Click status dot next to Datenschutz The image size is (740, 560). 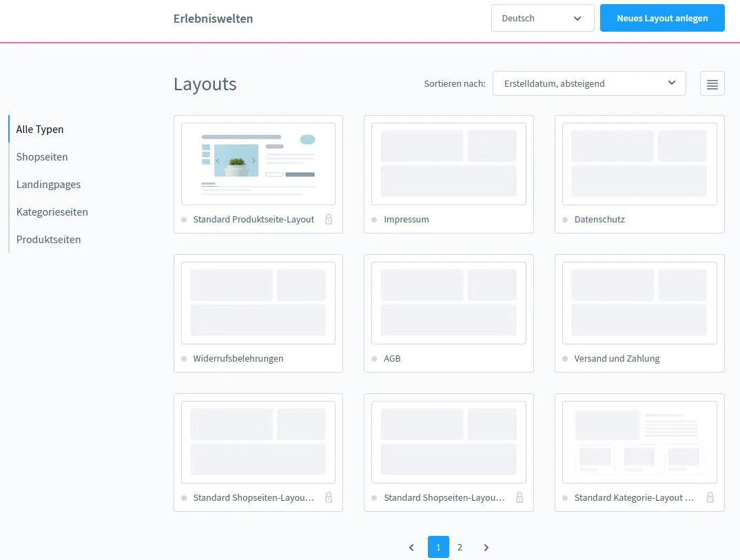tap(565, 220)
